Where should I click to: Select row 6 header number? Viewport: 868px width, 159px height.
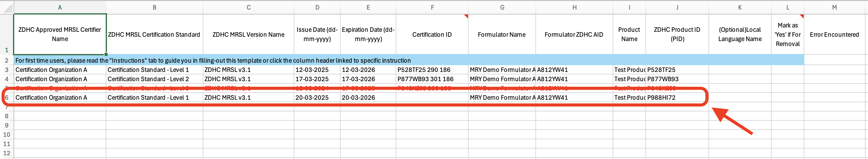click(7, 97)
